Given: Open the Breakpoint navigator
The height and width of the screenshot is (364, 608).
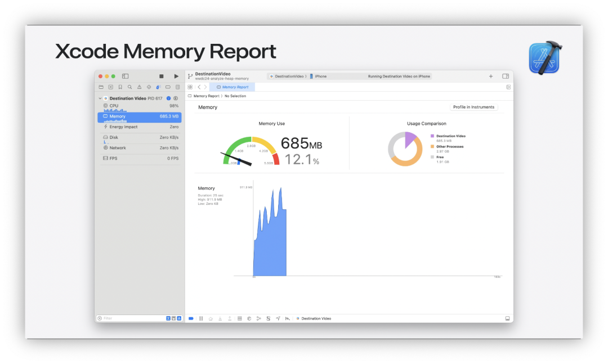Looking at the screenshot, I should pyautogui.click(x=168, y=87).
